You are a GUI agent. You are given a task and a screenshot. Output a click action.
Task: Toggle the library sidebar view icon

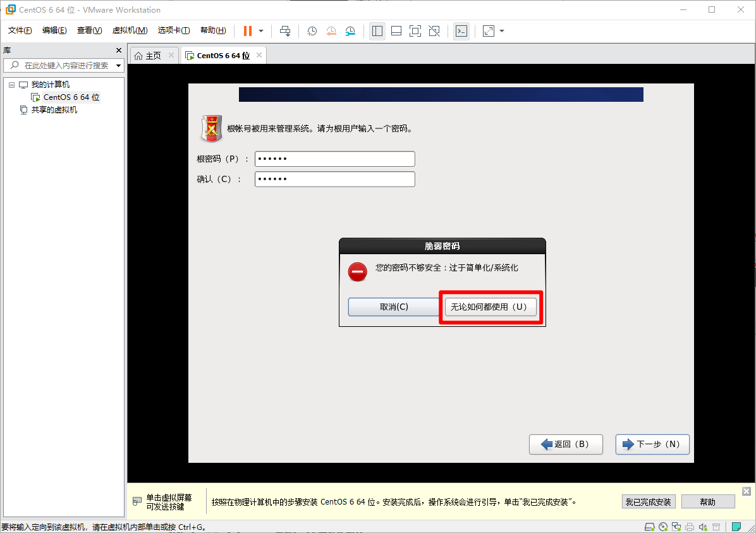(x=377, y=31)
